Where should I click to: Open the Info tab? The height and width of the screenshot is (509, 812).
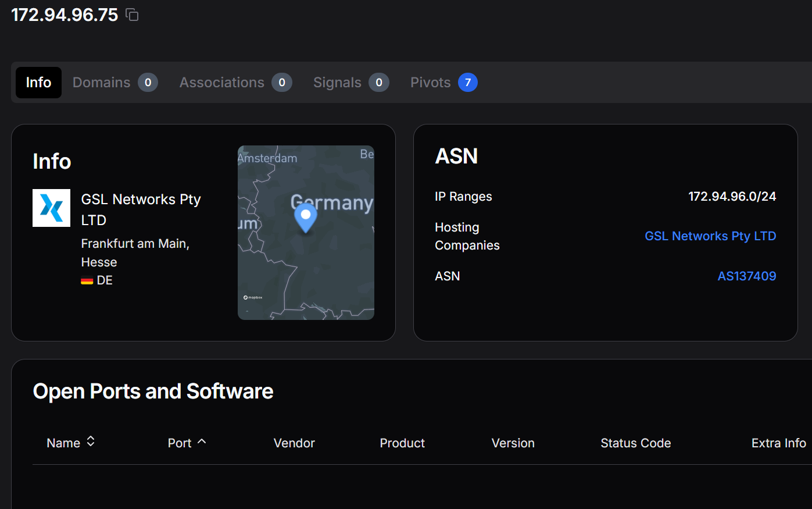(38, 83)
